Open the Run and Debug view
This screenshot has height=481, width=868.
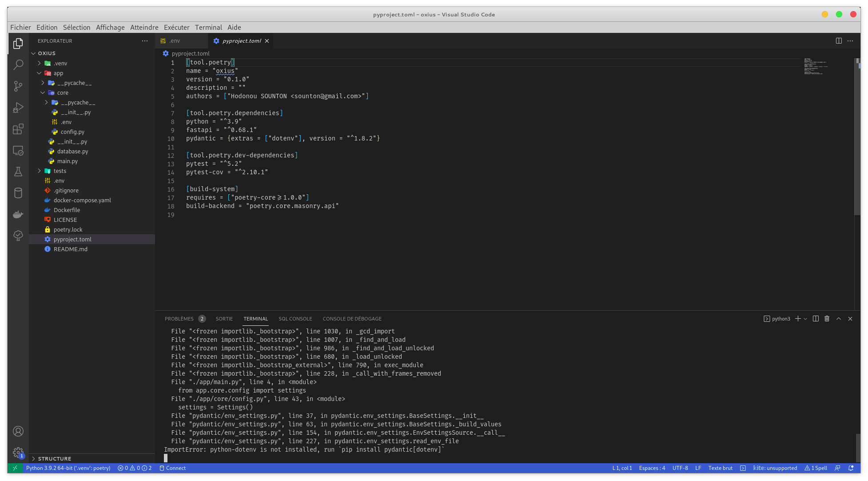point(18,108)
